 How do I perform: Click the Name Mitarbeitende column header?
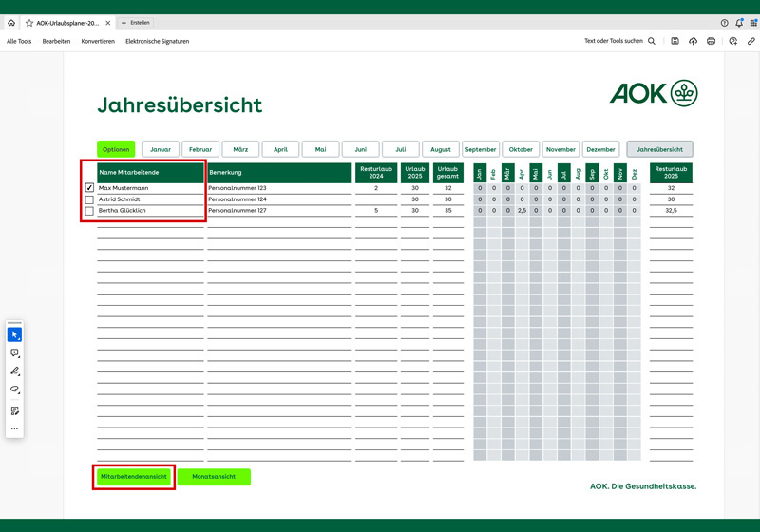tap(150, 173)
